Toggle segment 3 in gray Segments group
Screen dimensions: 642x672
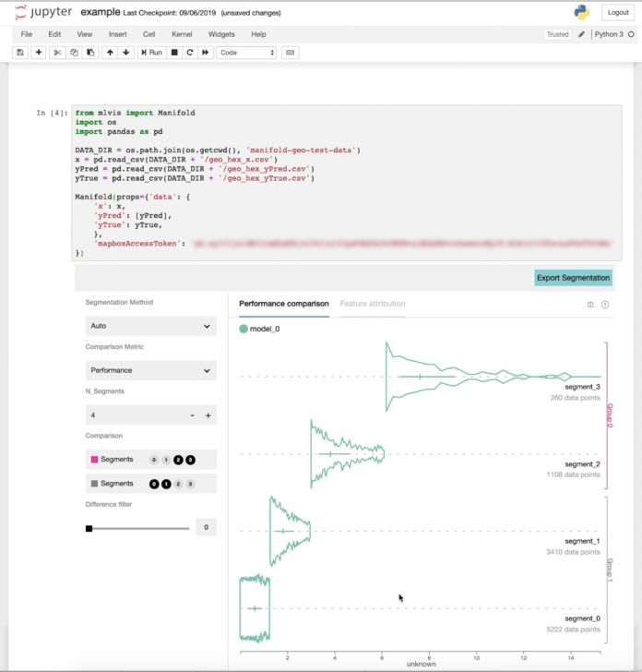point(191,484)
